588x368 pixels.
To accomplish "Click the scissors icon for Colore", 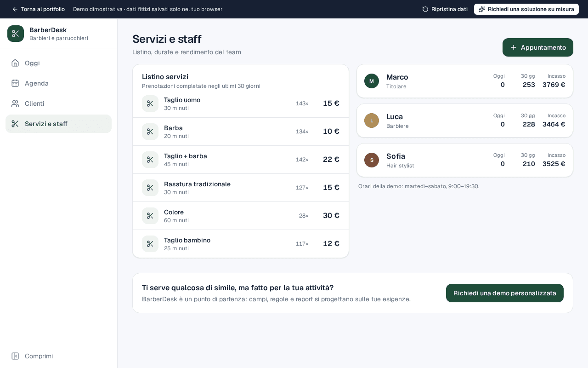I will [150, 216].
